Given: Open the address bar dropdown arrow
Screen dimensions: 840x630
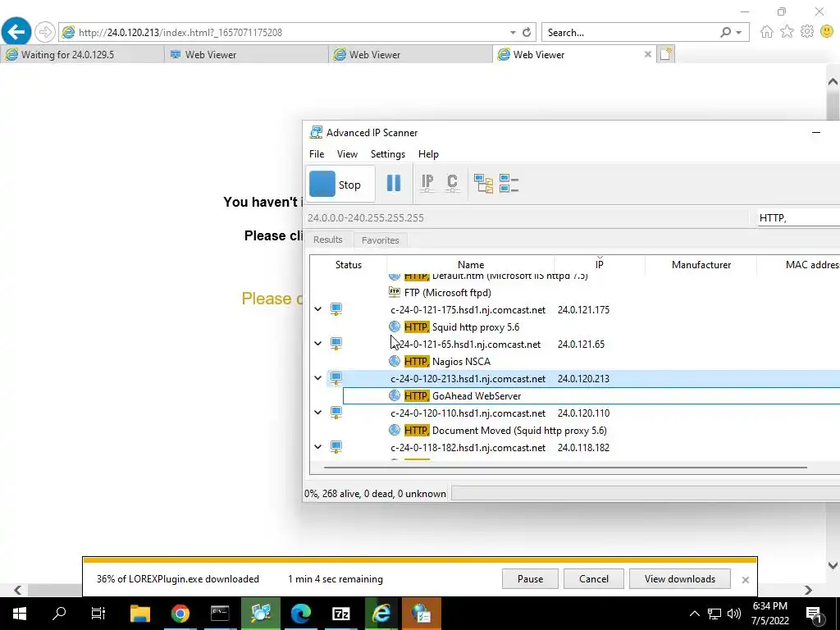Looking at the screenshot, I should pos(513,33).
